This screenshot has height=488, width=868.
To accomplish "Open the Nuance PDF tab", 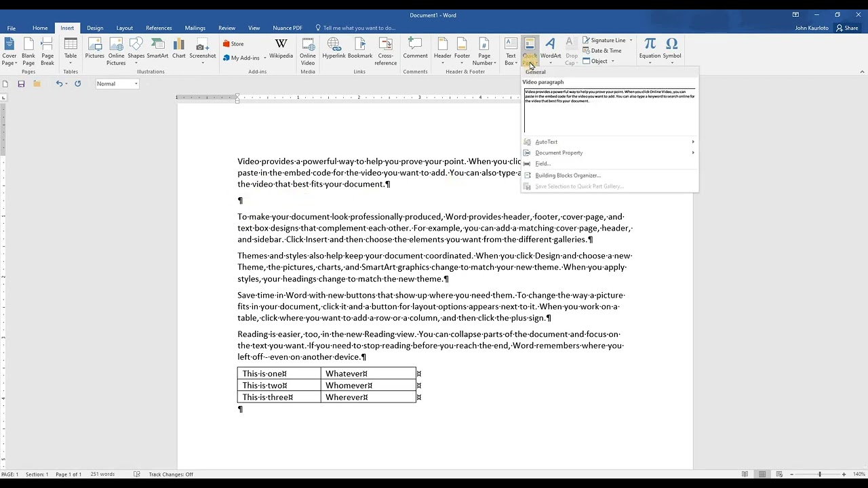I will pyautogui.click(x=288, y=28).
